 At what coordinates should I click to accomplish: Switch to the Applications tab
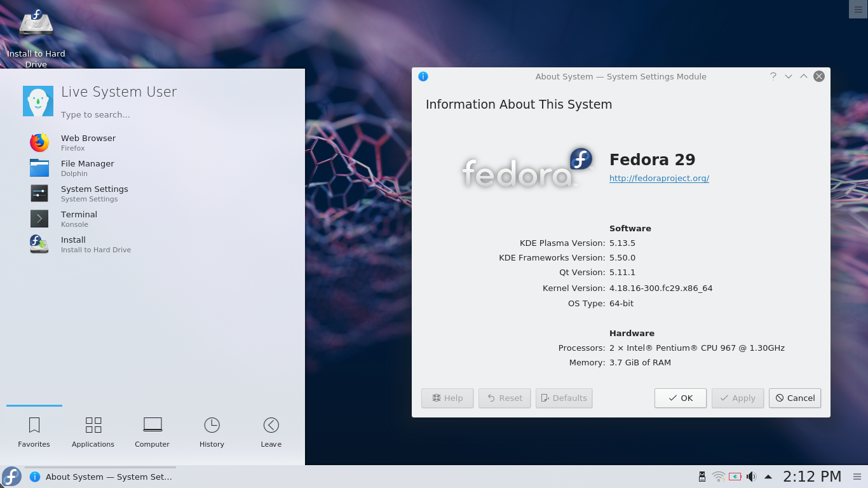[93, 432]
